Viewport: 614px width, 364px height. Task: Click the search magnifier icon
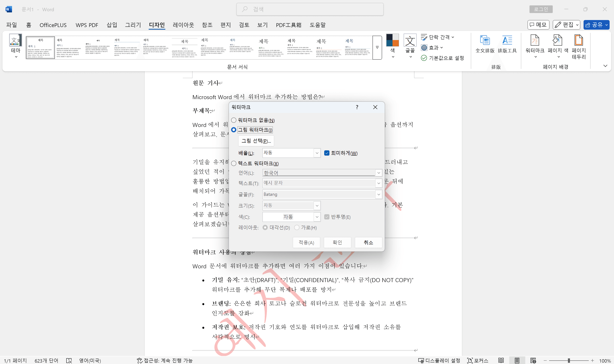(x=245, y=9)
